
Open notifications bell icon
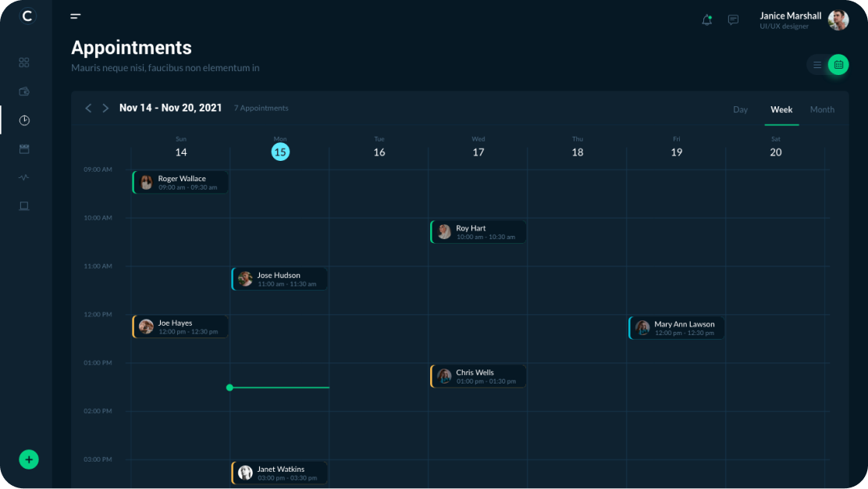[706, 20]
